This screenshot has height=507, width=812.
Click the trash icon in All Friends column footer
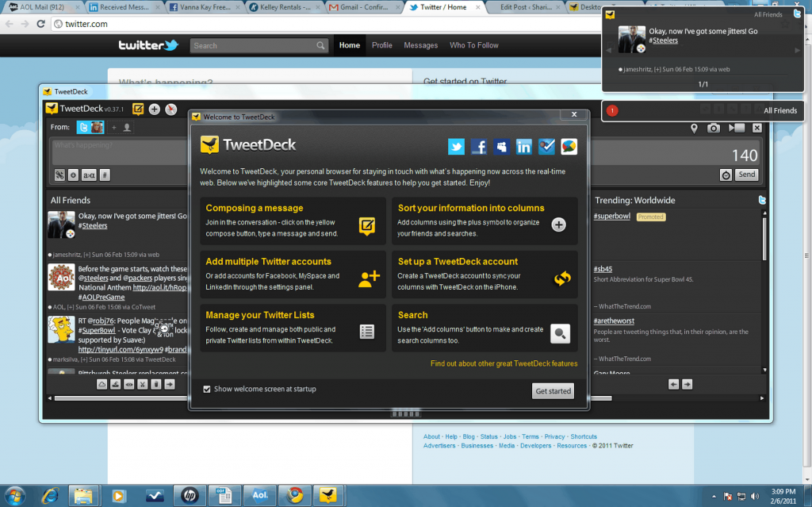156,384
